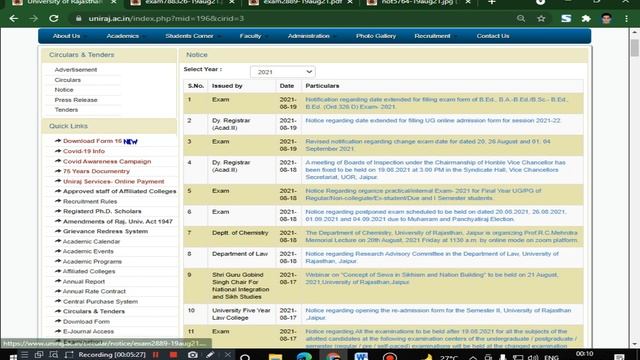Open Windows Start menu
The width and height of the screenshot is (640, 360).
(x=13, y=357)
